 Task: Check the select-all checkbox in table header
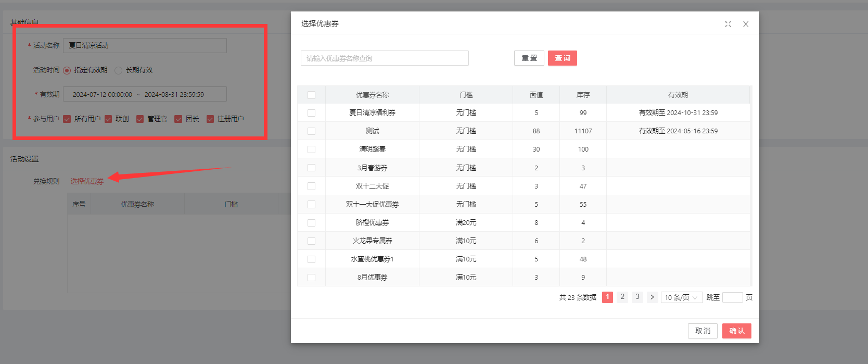click(x=311, y=95)
